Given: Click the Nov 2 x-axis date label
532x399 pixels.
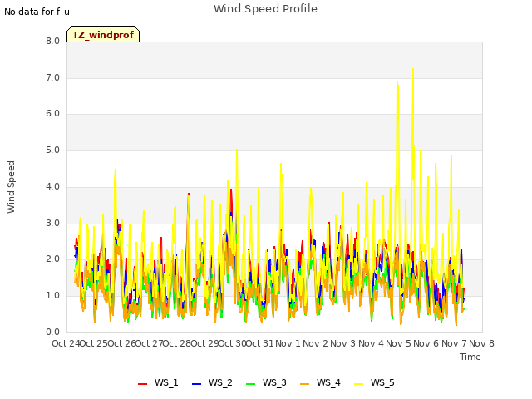Looking at the screenshot, I should click(x=316, y=343).
